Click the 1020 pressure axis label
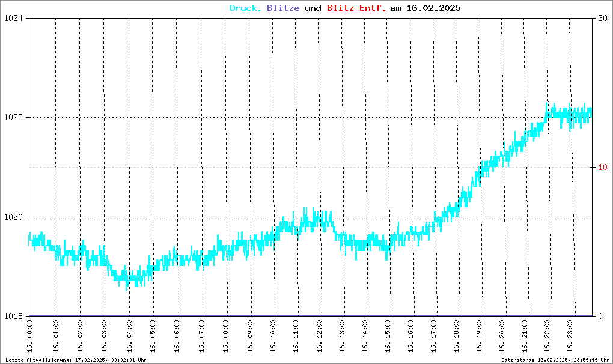 click(x=13, y=217)
